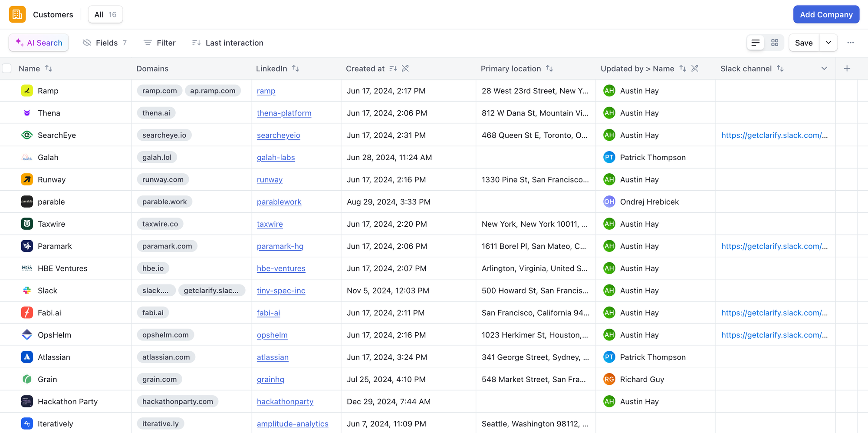The width and height of the screenshot is (868, 433).
Task: Select the Nov 5, 2024, 12:03 PM cell
Action: [408, 291]
